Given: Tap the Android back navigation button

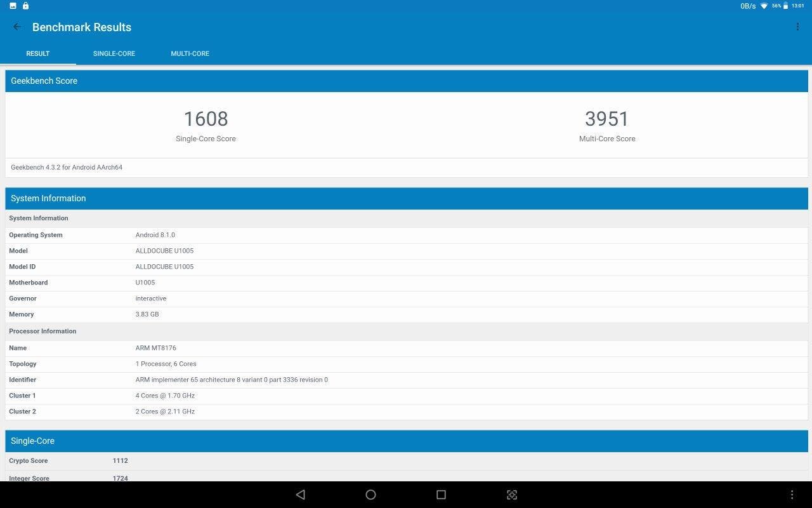Looking at the screenshot, I should point(301,495).
